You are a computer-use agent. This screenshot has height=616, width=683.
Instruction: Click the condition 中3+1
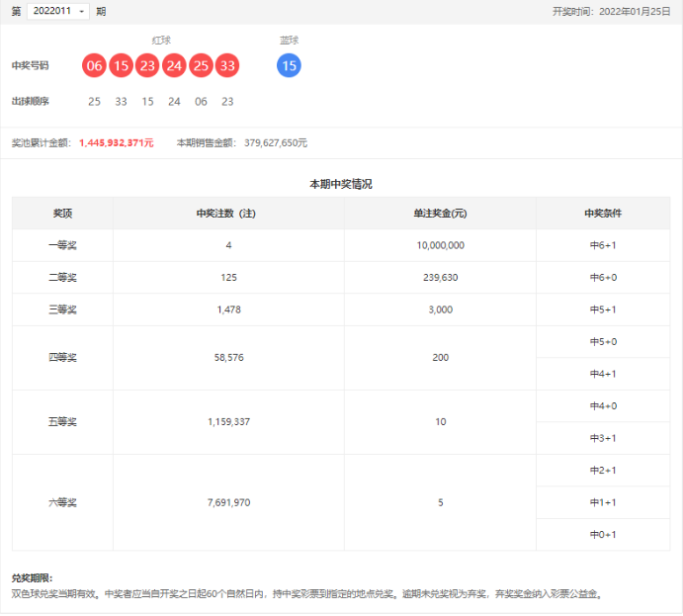point(603,438)
